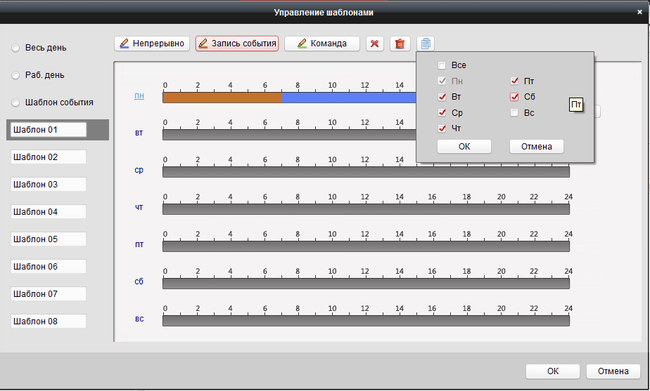
Task: Click the dialog's bottom OK button
Action: tap(553, 371)
